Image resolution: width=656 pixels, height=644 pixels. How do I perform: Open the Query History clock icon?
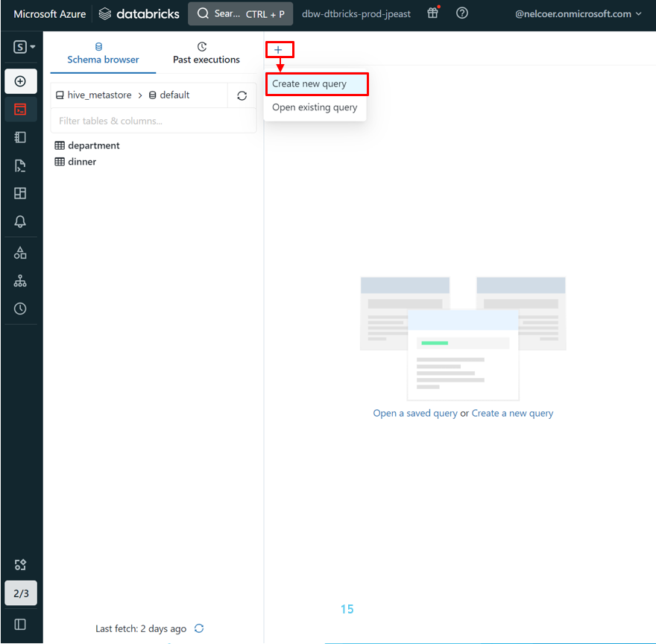(20, 309)
